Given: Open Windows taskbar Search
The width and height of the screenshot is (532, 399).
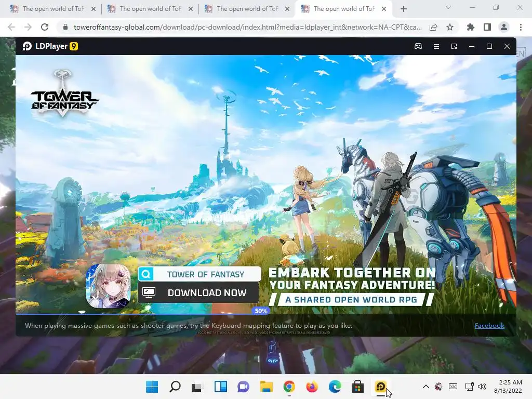Looking at the screenshot, I should (175, 387).
